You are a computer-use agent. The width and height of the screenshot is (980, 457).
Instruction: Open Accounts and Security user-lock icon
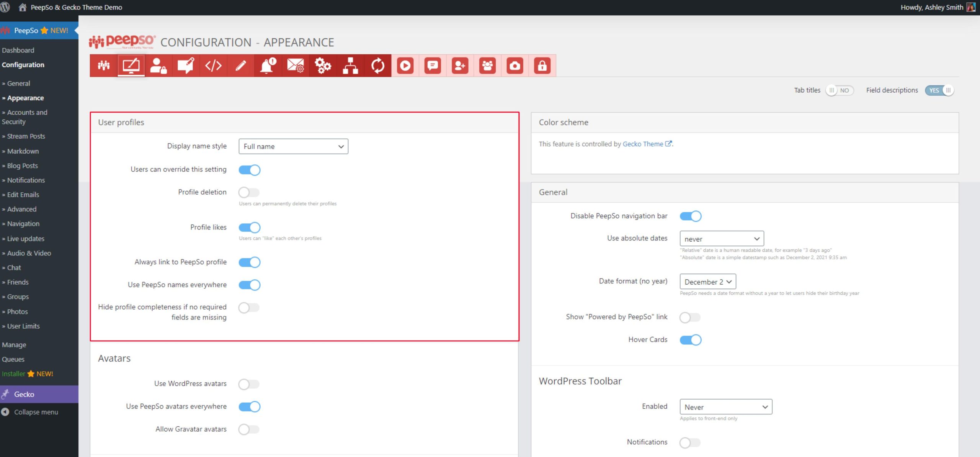click(x=158, y=66)
